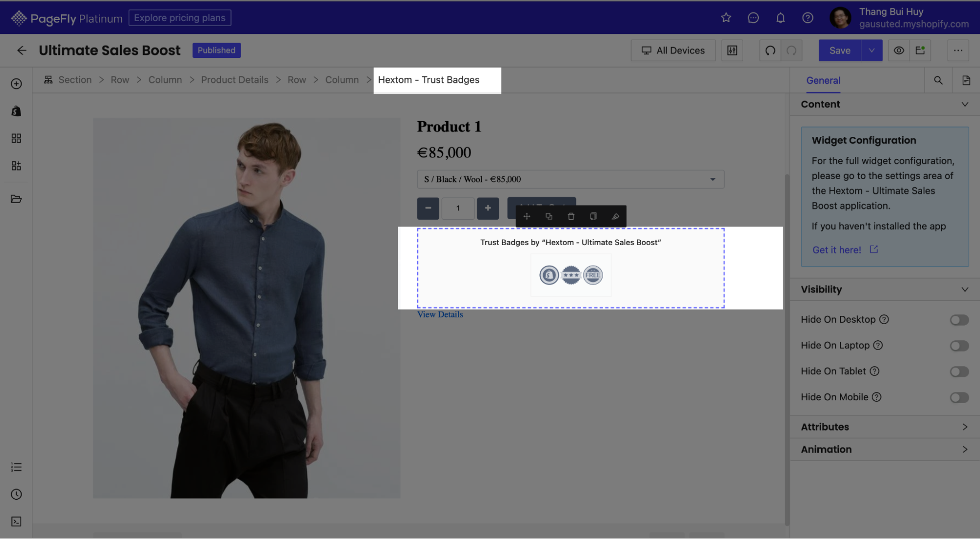Open notifications bell icon

(780, 18)
